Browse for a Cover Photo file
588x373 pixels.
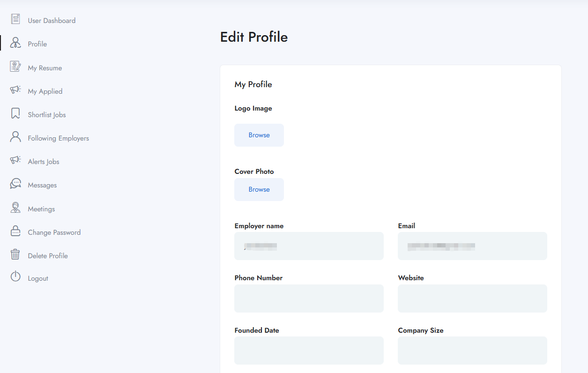[x=259, y=189]
